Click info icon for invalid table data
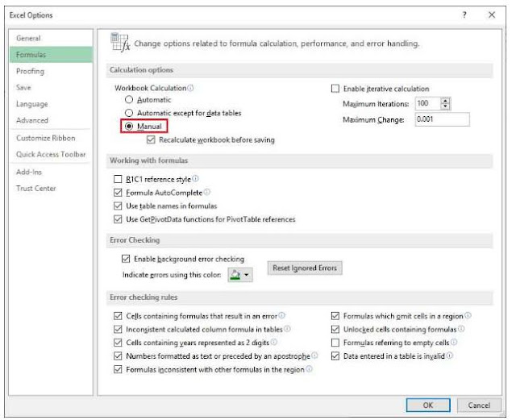This screenshot has height=420, width=516. point(450,356)
